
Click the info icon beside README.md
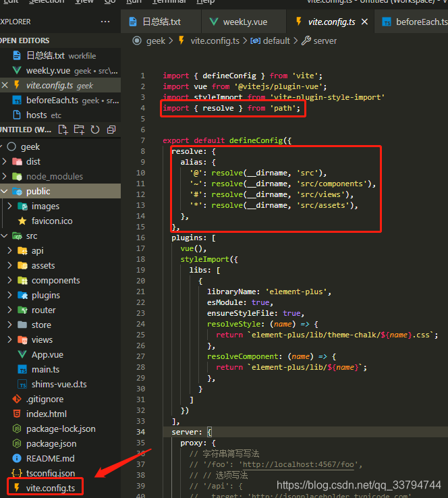(x=16, y=458)
